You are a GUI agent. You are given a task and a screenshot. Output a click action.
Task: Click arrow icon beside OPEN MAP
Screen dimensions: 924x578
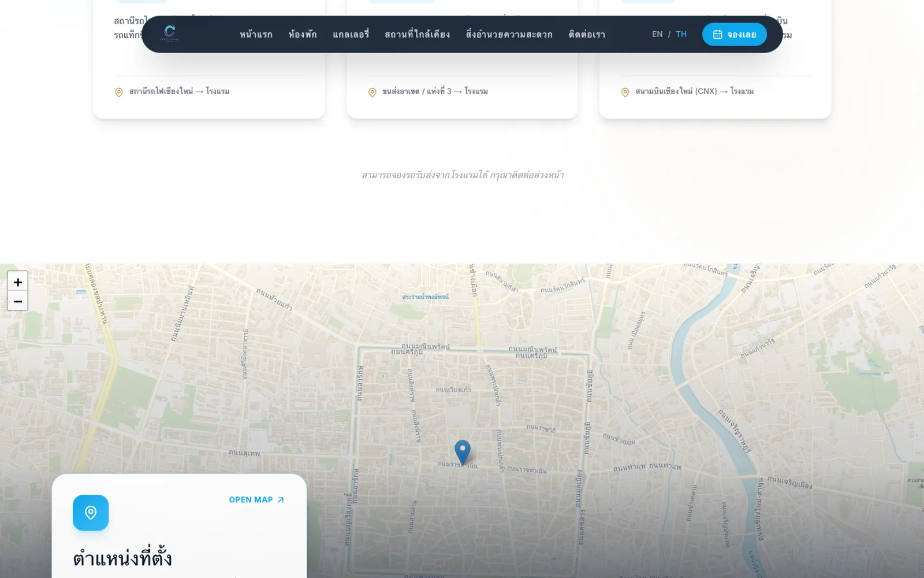[281, 500]
